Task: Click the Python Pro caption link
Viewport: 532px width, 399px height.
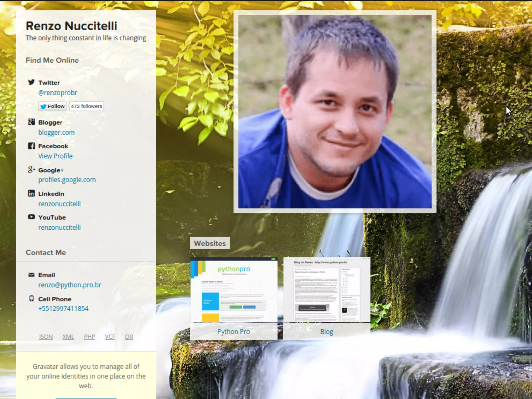Action: tap(234, 332)
